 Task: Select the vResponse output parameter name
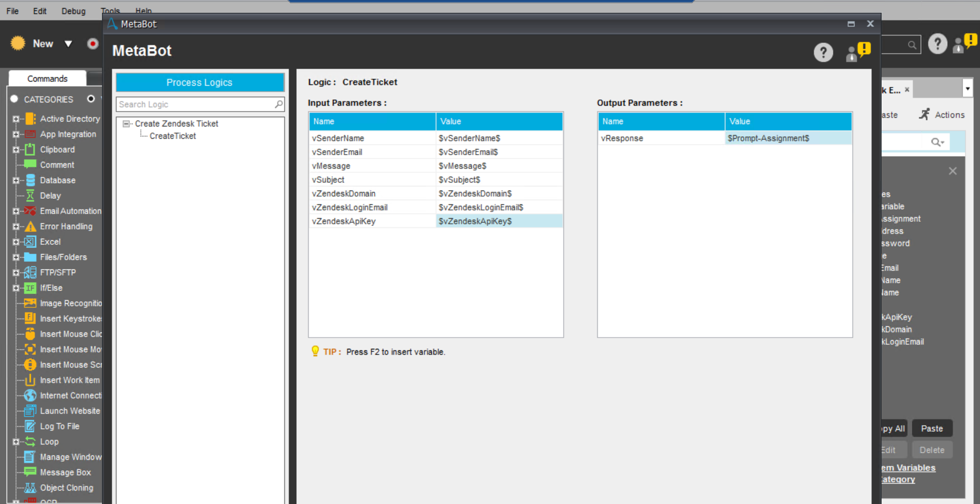point(661,138)
